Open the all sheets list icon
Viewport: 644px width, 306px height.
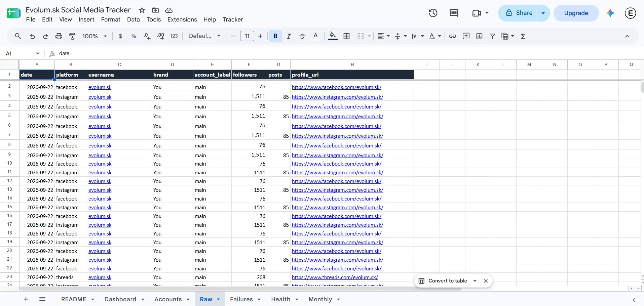(42, 299)
